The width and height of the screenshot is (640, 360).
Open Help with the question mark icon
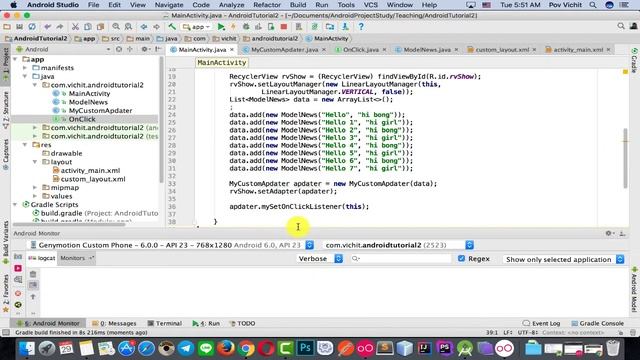coord(361,27)
